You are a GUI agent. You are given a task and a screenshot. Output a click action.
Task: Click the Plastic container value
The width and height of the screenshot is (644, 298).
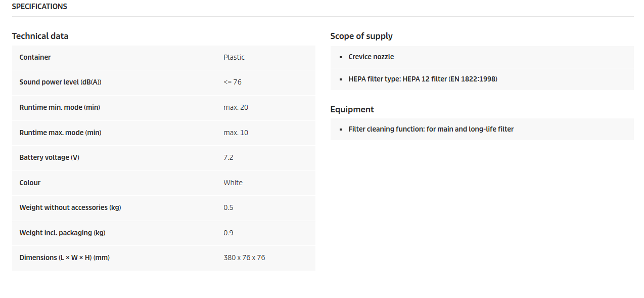[x=234, y=57]
